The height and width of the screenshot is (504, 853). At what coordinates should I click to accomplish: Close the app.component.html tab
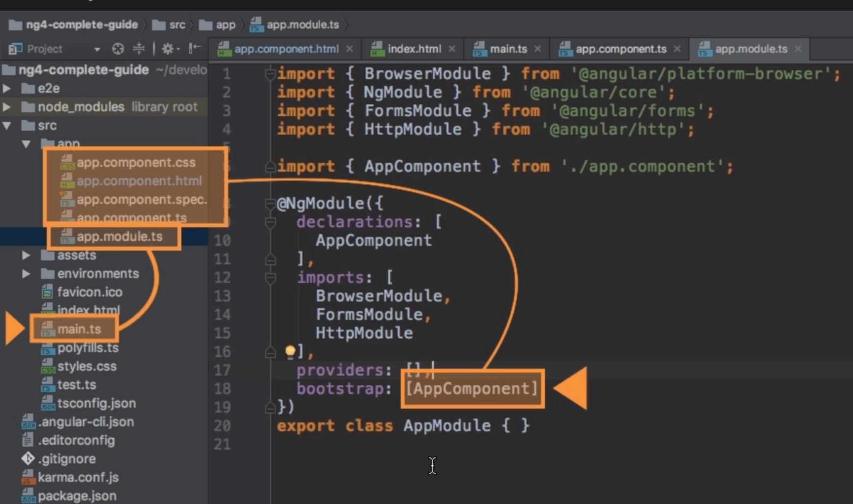[350, 49]
